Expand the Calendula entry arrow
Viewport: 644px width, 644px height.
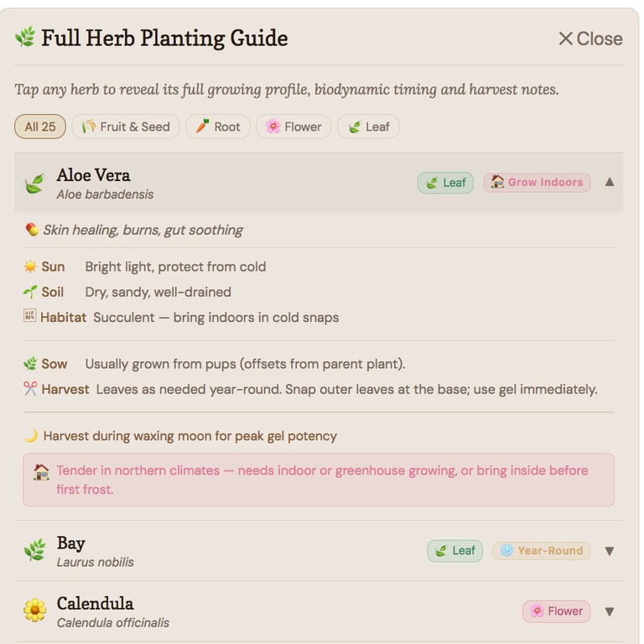610,611
